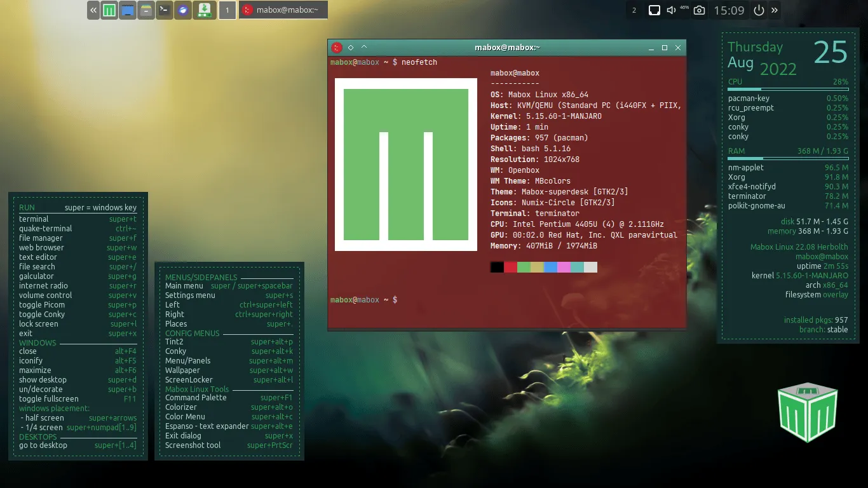Open the Mabox main menu icon

[x=109, y=10]
